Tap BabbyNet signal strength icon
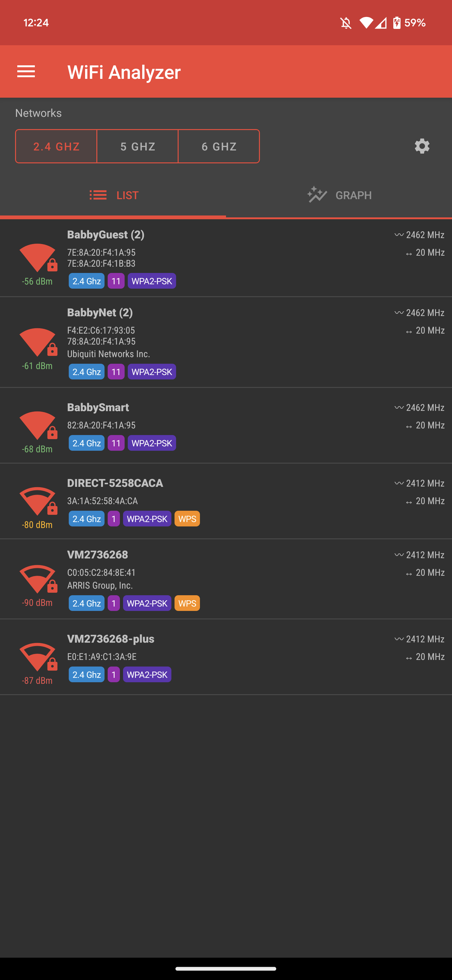The height and width of the screenshot is (980, 452). pyautogui.click(x=38, y=342)
